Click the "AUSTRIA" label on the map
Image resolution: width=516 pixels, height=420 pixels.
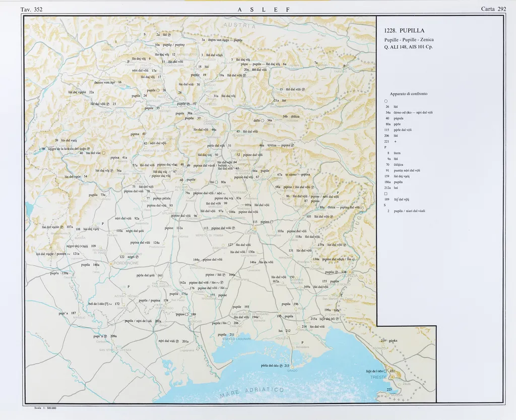pos(239,26)
